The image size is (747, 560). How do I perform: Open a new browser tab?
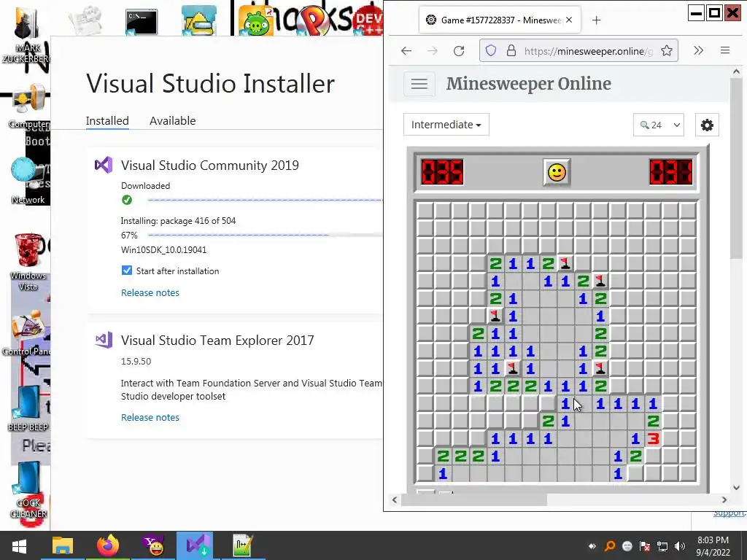tap(596, 20)
